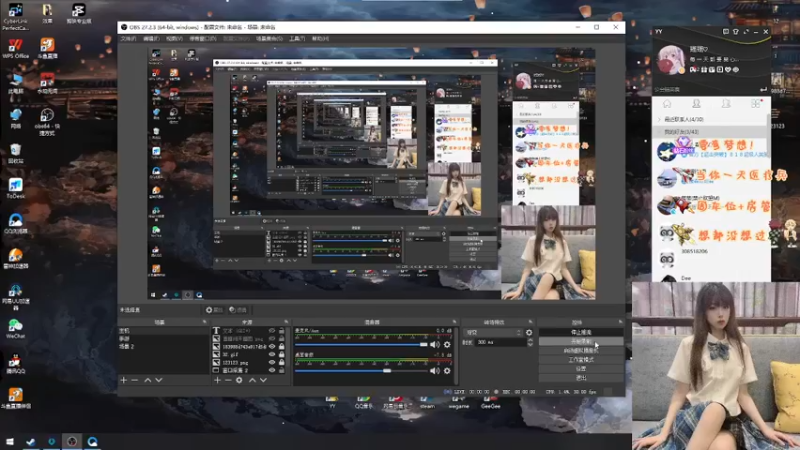Open the GeeGee desktop icon
Image resolution: width=800 pixels, height=450 pixels.
click(x=491, y=403)
